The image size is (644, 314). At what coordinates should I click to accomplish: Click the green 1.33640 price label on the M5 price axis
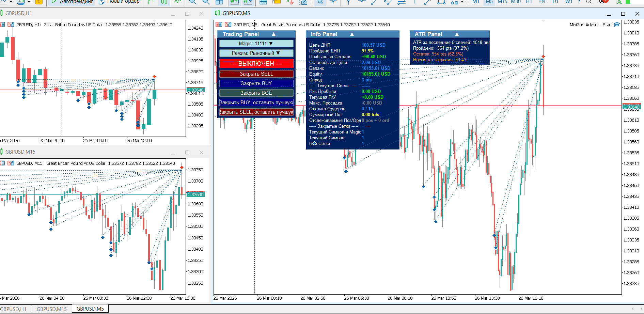point(632,107)
